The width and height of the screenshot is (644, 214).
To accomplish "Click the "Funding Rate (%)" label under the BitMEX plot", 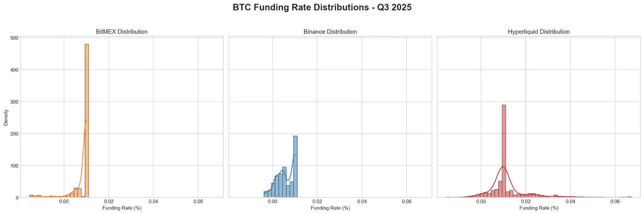I will coord(122,208).
